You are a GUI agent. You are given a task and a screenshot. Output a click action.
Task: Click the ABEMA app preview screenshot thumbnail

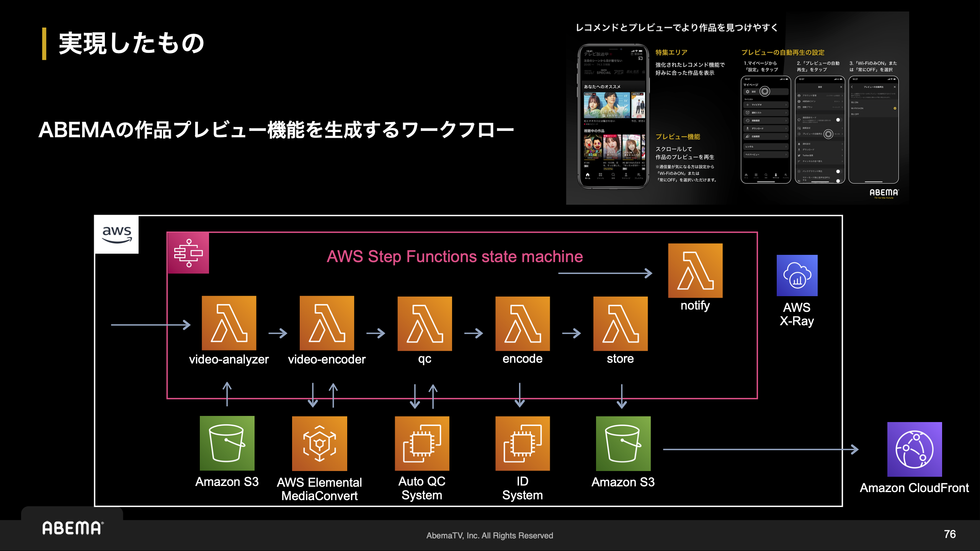coord(737,108)
